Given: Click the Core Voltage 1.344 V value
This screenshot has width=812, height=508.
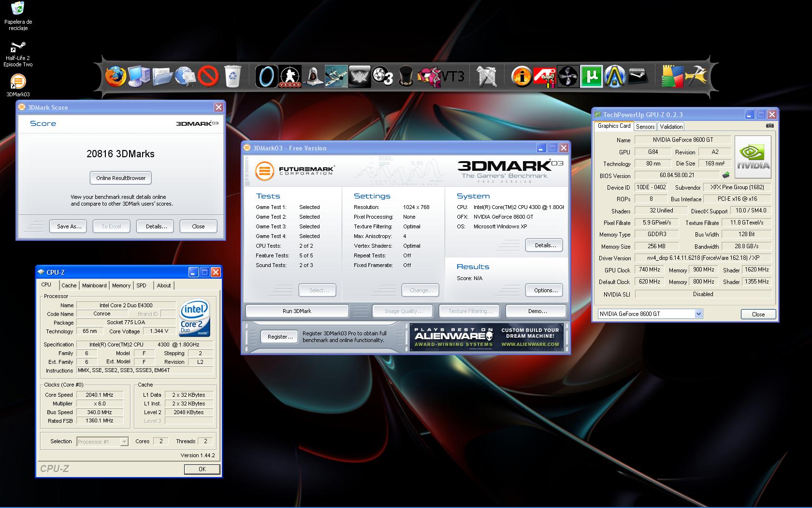Looking at the screenshot, I should pos(159,331).
